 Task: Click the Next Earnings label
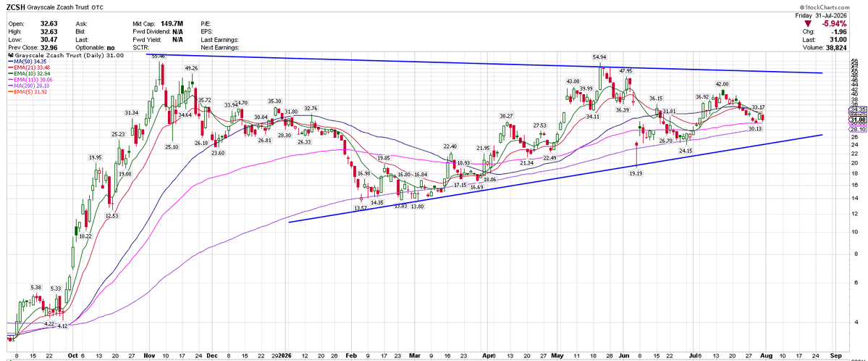click(x=220, y=48)
